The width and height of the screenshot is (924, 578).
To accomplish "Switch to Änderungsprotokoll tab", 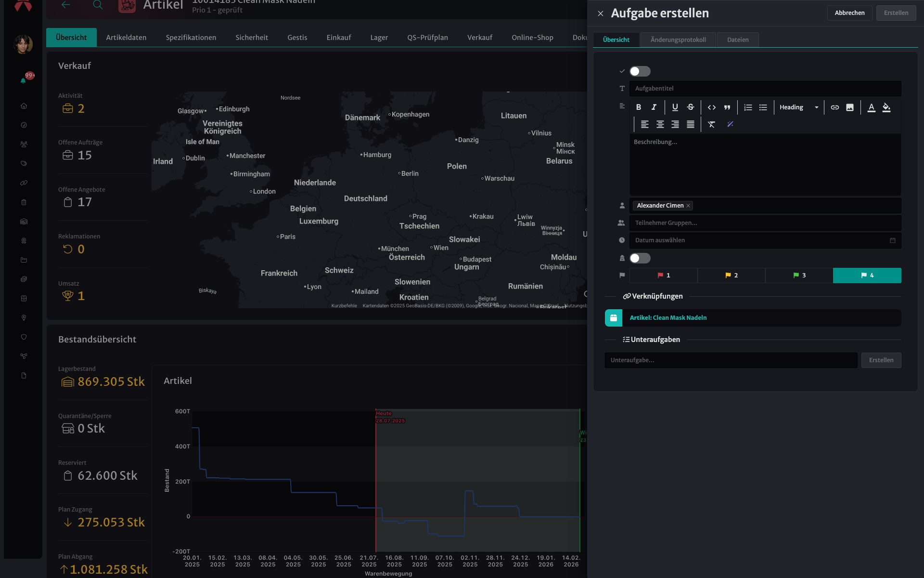I will pyautogui.click(x=678, y=40).
